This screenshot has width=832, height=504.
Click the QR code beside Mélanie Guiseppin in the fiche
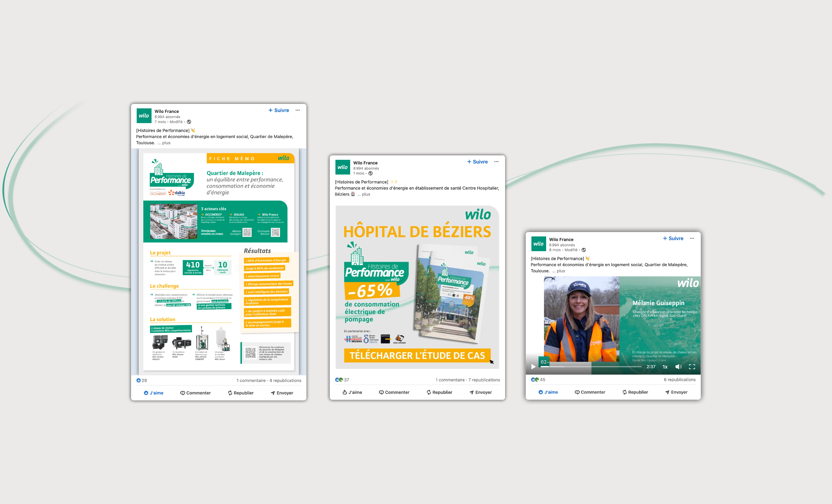(x=247, y=232)
